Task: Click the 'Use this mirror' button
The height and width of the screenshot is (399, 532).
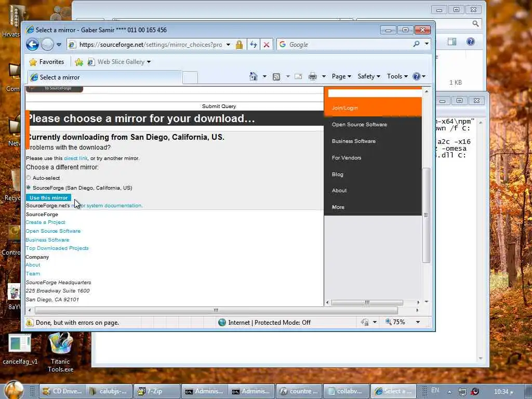Action: click(48, 197)
